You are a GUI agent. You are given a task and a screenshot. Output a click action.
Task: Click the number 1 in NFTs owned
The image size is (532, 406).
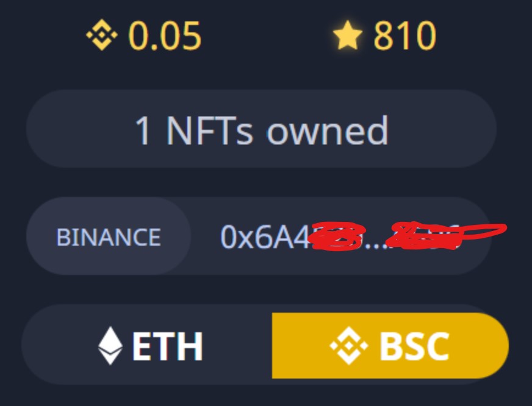[x=143, y=131]
